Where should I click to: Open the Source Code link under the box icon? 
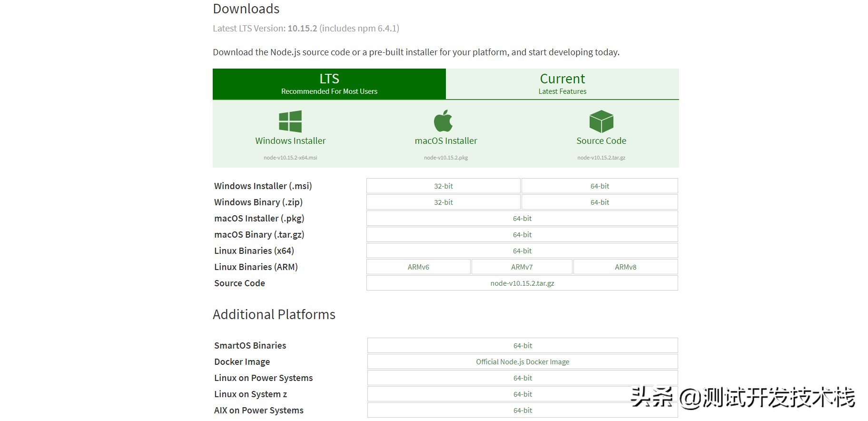pyautogui.click(x=602, y=141)
